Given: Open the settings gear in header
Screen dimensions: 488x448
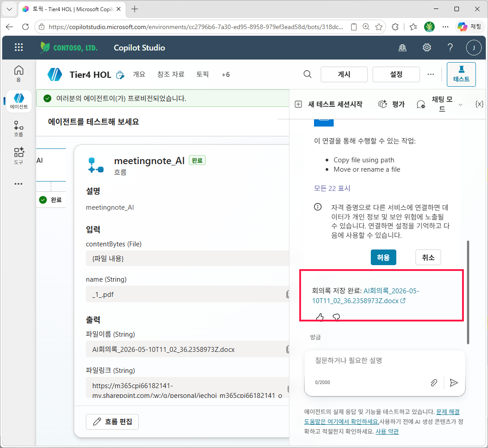Looking at the screenshot, I should coord(427,47).
